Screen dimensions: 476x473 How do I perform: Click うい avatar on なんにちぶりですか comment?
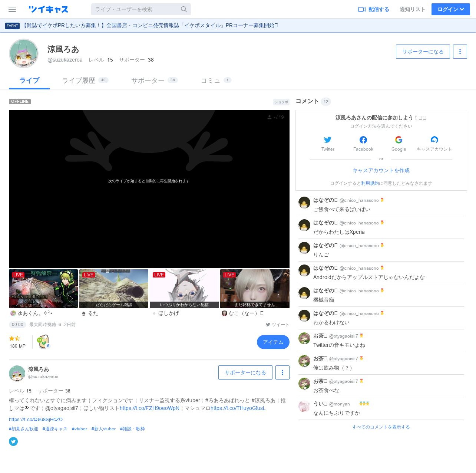(x=304, y=406)
